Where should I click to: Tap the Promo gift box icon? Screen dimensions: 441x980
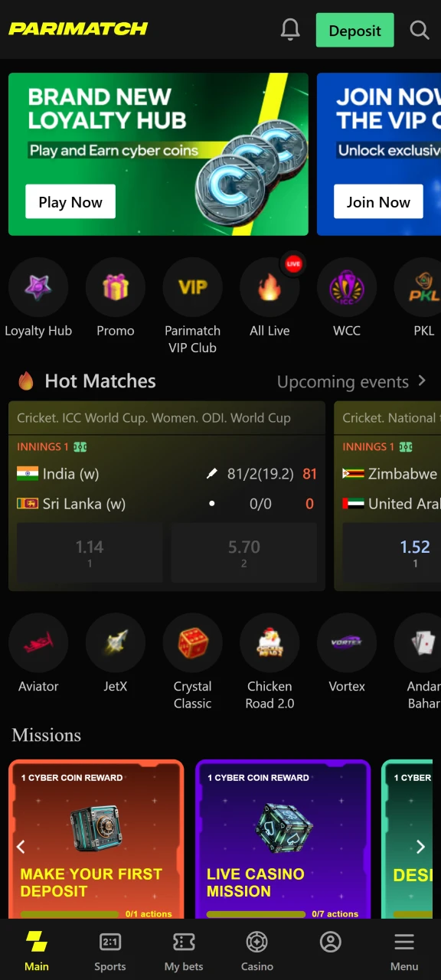(116, 288)
